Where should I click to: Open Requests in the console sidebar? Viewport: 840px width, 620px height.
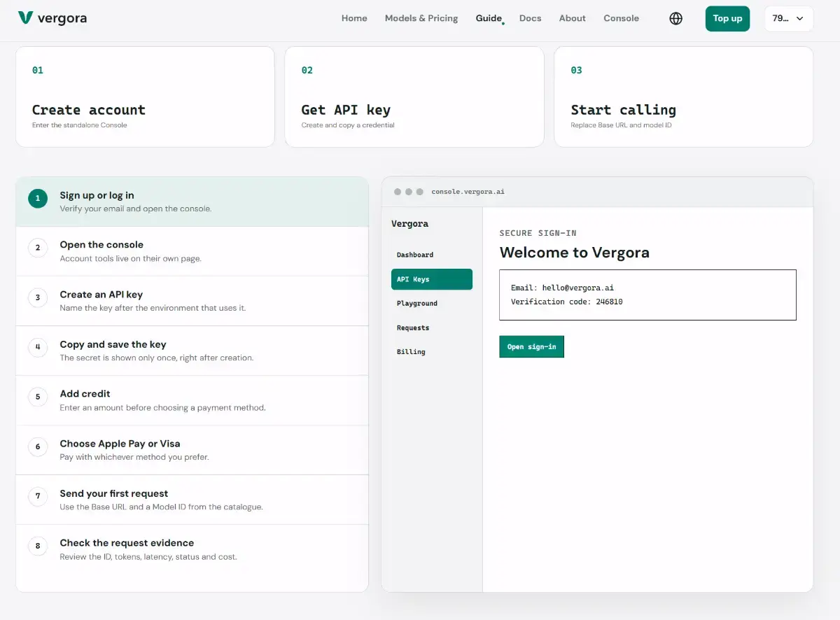click(432, 327)
